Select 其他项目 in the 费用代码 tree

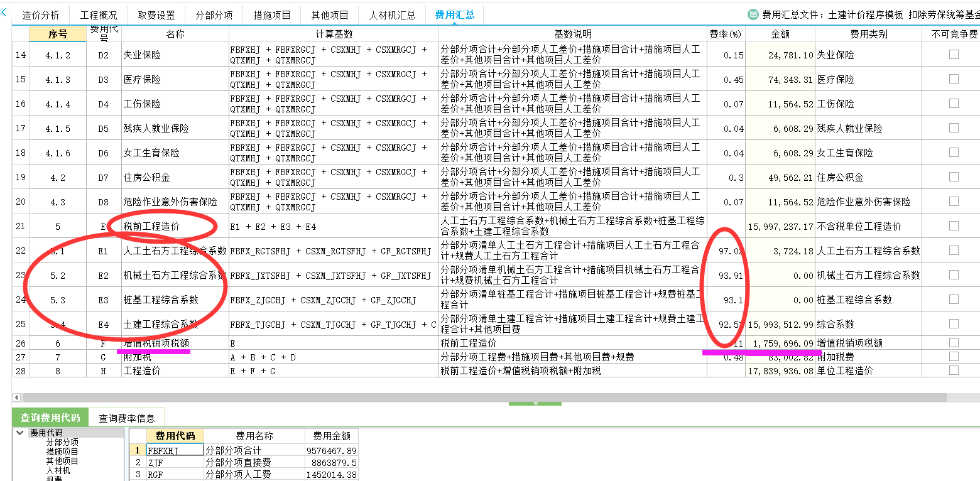(x=62, y=461)
